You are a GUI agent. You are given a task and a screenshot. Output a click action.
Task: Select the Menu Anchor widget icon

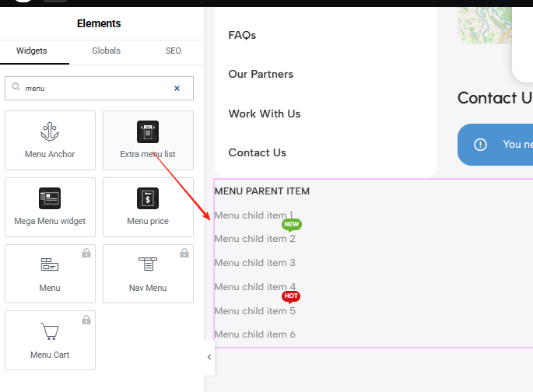[50, 131]
